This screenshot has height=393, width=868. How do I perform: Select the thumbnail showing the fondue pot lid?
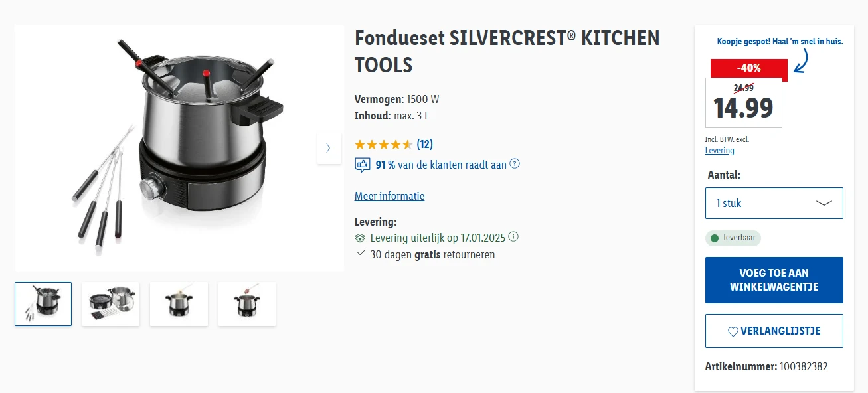click(110, 304)
